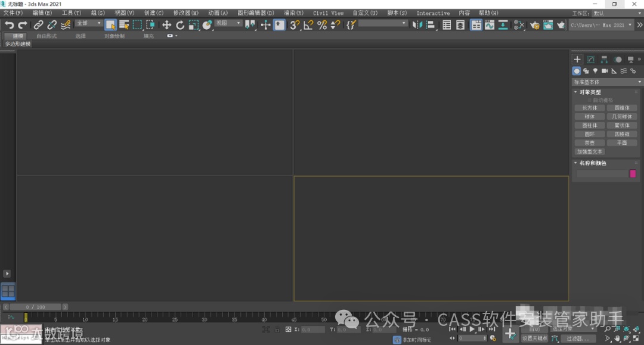644x345 pixels.
Task: Open the Render Setup teapot icon
Action: [x=534, y=25]
